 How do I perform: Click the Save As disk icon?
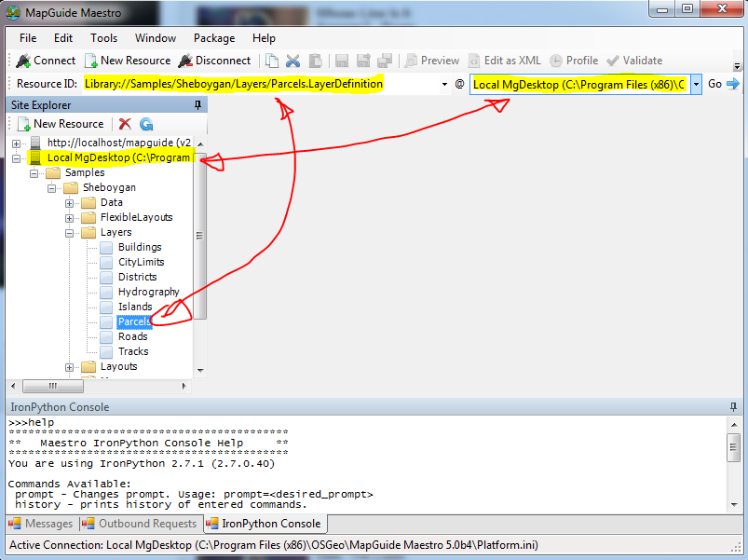pyautogui.click(x=363, y=61)
